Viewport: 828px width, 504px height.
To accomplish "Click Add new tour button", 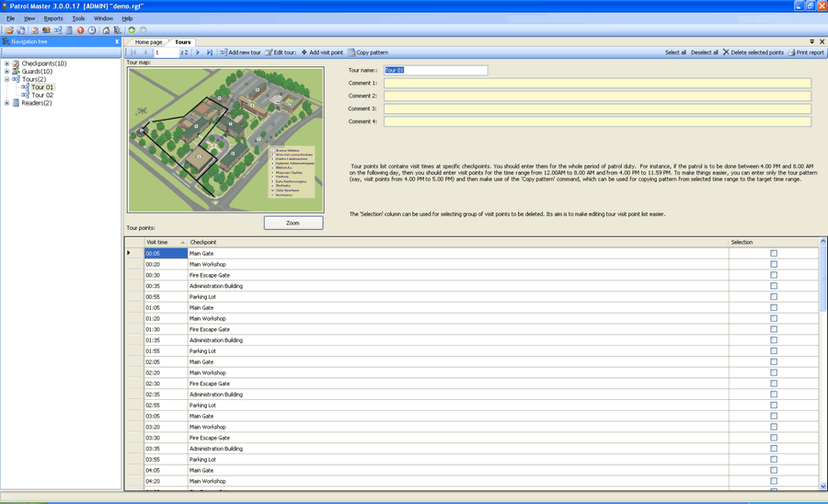I will click(x=240, y=52).
